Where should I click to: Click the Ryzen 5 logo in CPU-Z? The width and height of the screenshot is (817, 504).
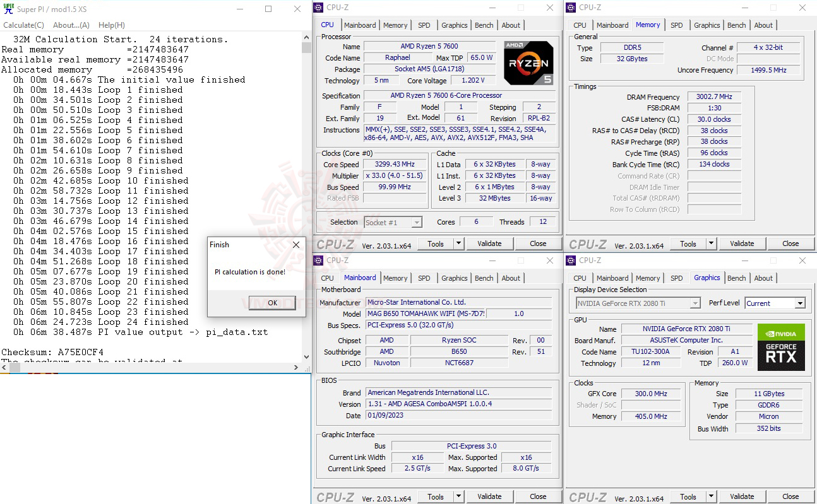[x=529, y=63]
